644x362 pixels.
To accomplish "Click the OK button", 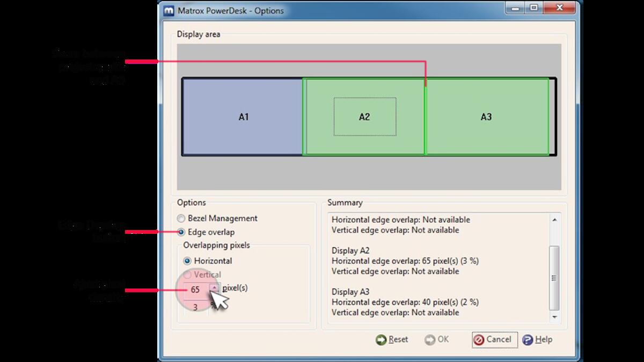I will (x=437, y=339).
